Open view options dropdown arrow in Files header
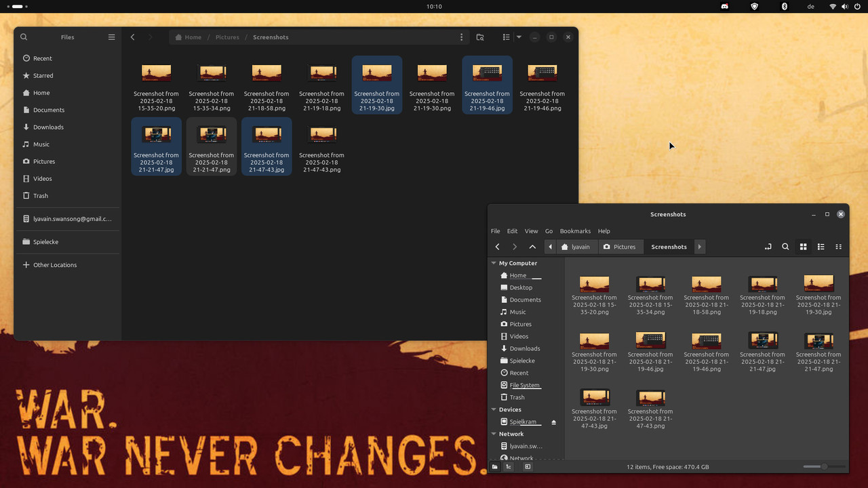Viewport: 868px width, 488px height. [x=519, y=37]
